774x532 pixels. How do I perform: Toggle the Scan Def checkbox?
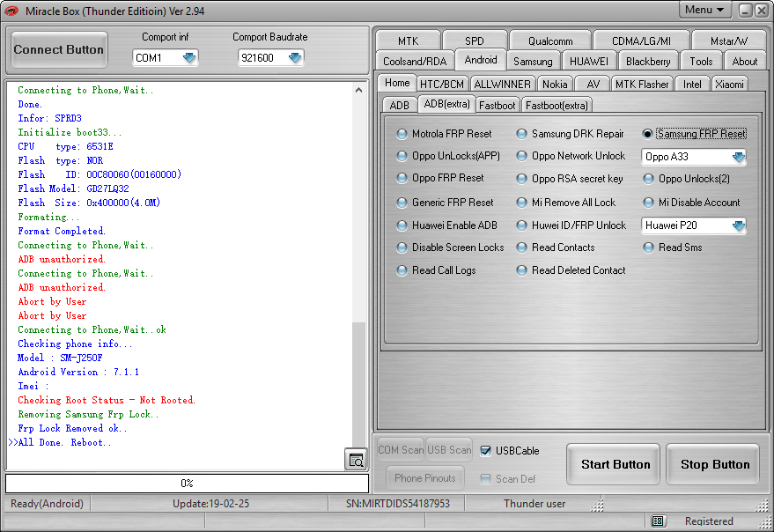(486, 479)
